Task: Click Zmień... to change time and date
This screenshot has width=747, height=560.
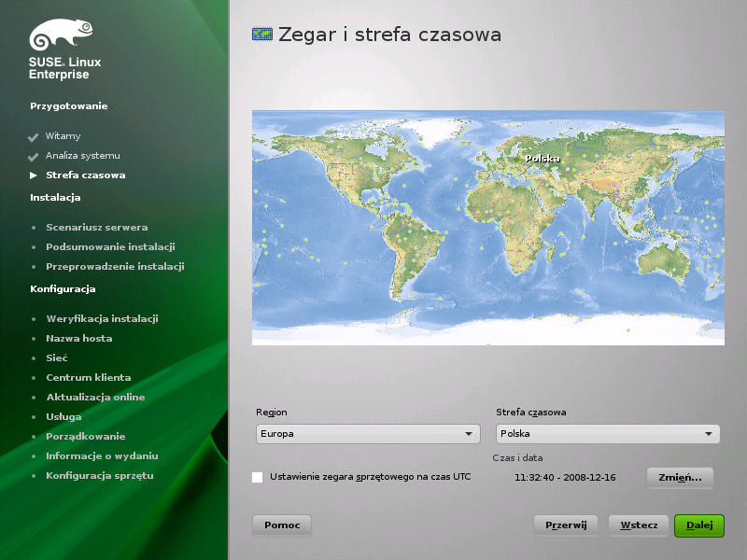Action: (x=680, y=478)
